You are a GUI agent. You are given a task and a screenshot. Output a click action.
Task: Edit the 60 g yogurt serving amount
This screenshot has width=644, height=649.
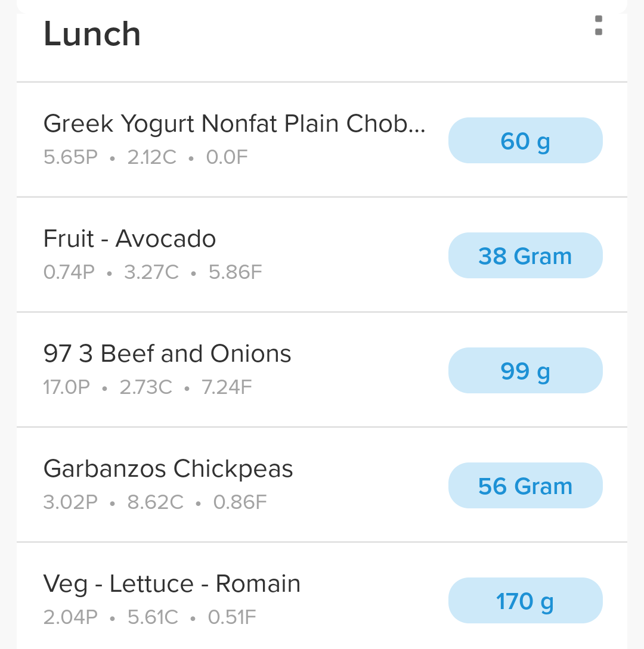point(525,141)
